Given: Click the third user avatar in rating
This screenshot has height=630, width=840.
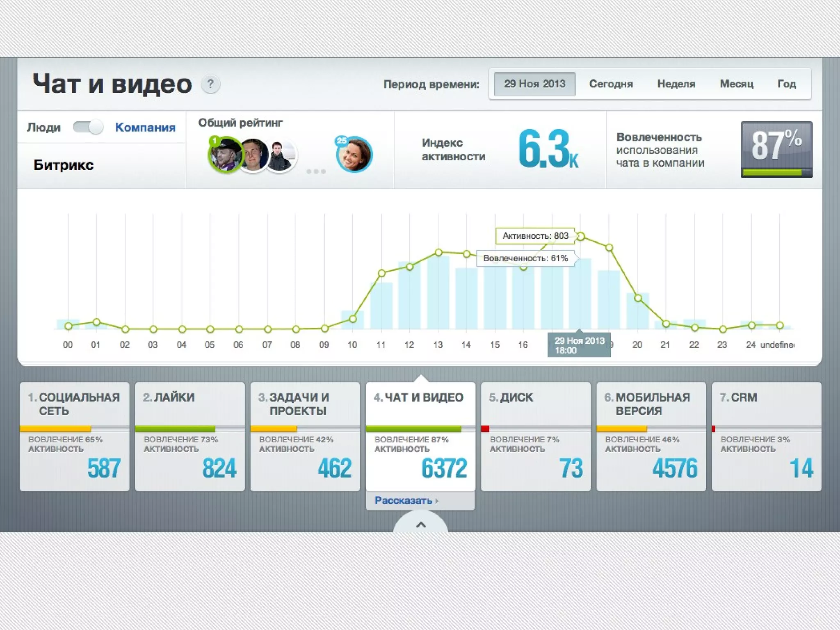Looking at the screenshot, I should 282,156.
